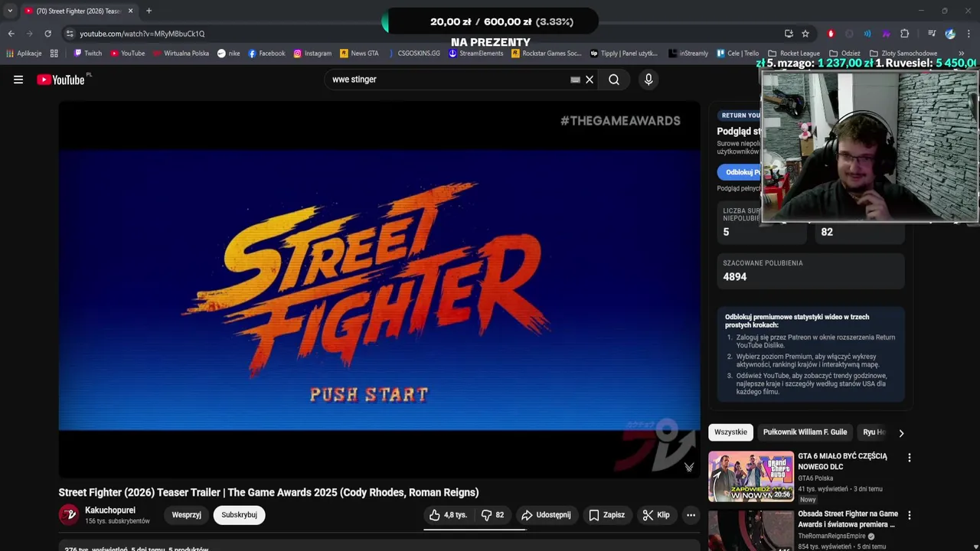Image resolution: width=980 pixels, height=551 pixels.
Task: Open a new browser tab with plus
Action: pos(149,11)
